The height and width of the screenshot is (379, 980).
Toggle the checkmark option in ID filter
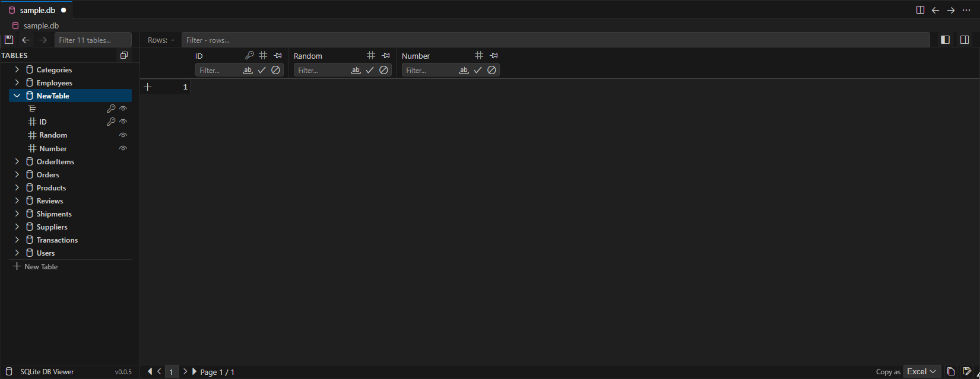[262, 70]
